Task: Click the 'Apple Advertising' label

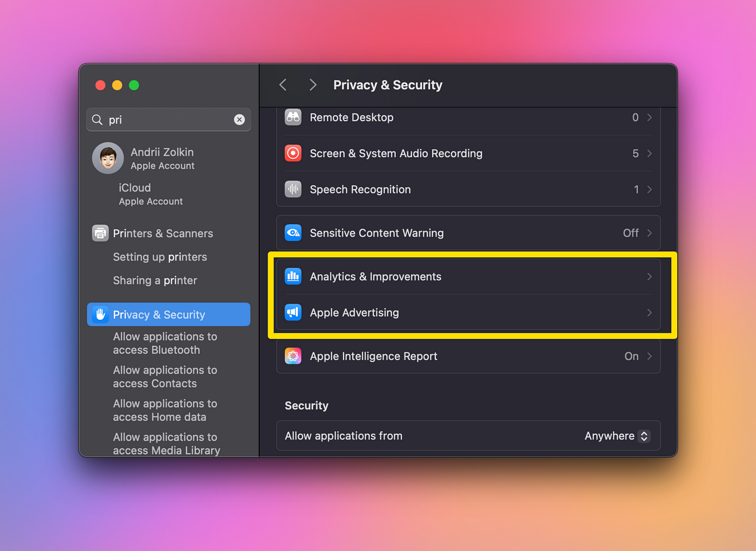Action: pos(354,313)
